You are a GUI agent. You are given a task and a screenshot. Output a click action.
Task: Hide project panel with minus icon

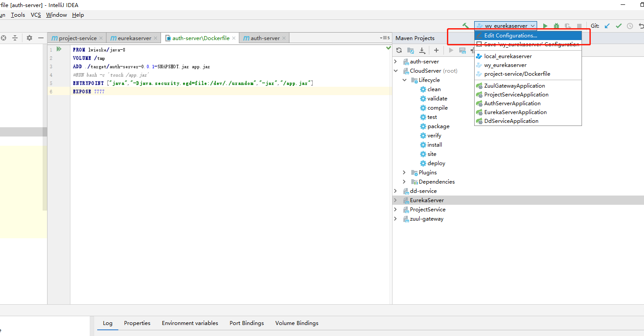41,38
